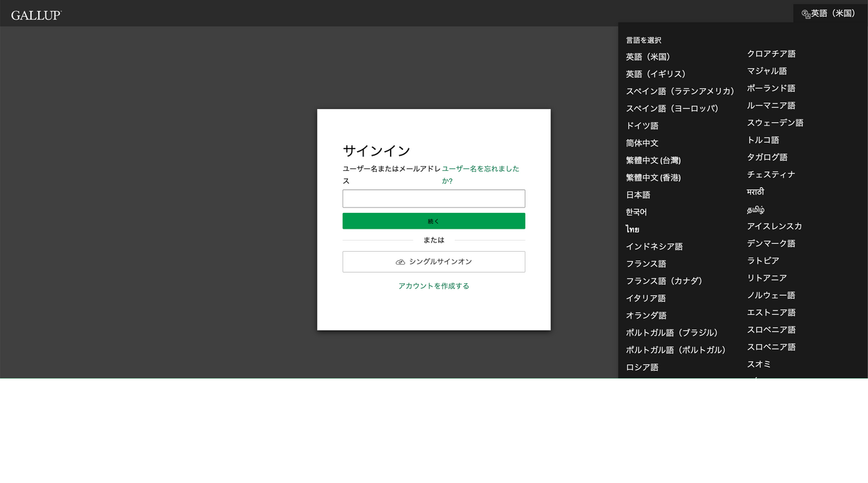Screen dimensions: 868x483
Task: Select தமிழ் language option
Action: 756,210
